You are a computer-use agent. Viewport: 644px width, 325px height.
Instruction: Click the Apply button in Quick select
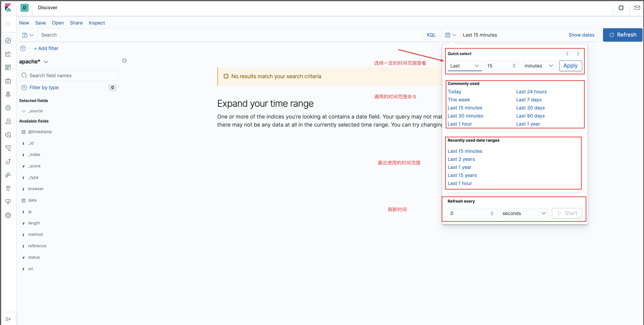570,66
